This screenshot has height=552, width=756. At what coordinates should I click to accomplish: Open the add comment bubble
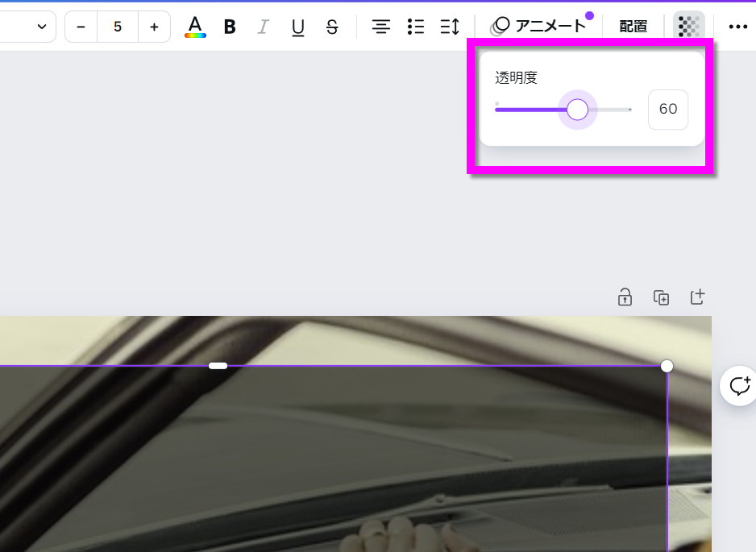point(739,386)
